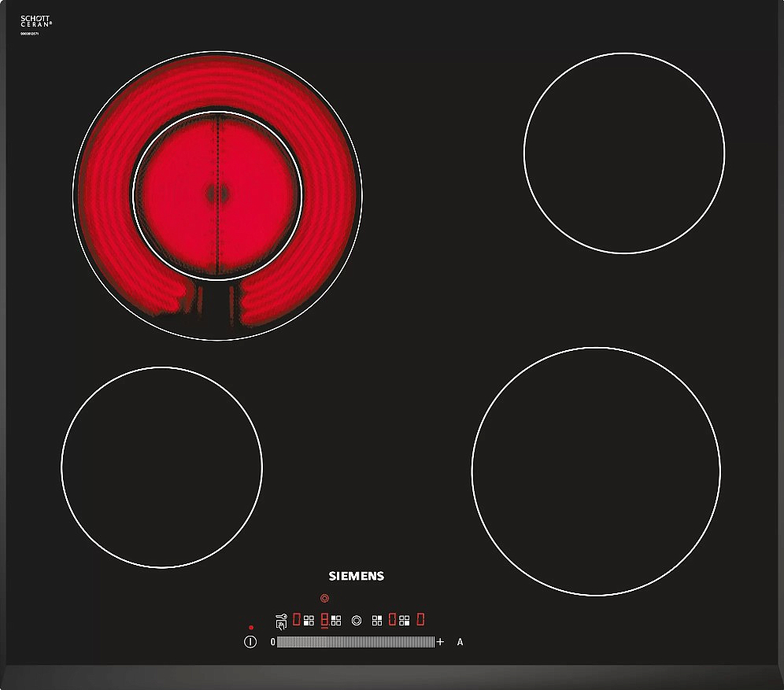The image size is (784, 690).
Task: Touch the rear-right cooking zone circle
Action: (623, 153)
